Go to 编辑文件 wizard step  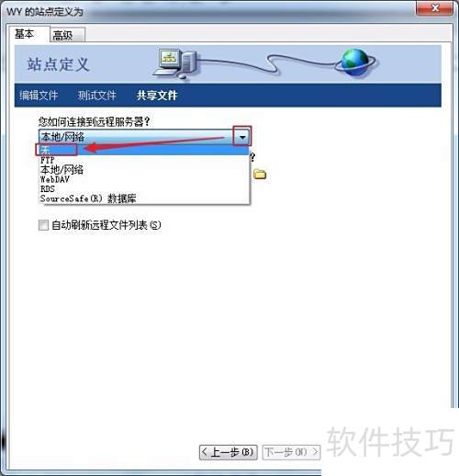39,96
